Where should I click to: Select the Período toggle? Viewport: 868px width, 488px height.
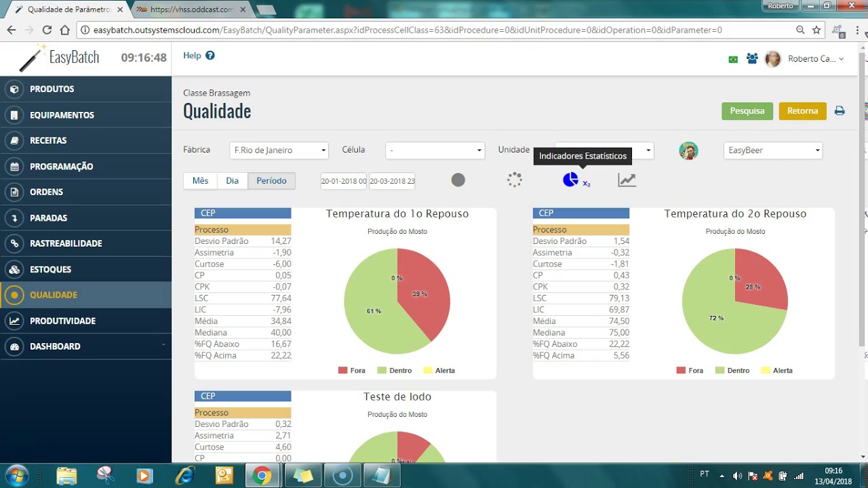tap(271, 181)
